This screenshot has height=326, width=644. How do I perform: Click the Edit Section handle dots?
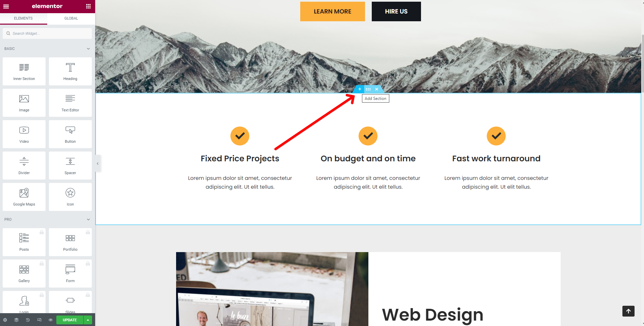pos(368,89)
